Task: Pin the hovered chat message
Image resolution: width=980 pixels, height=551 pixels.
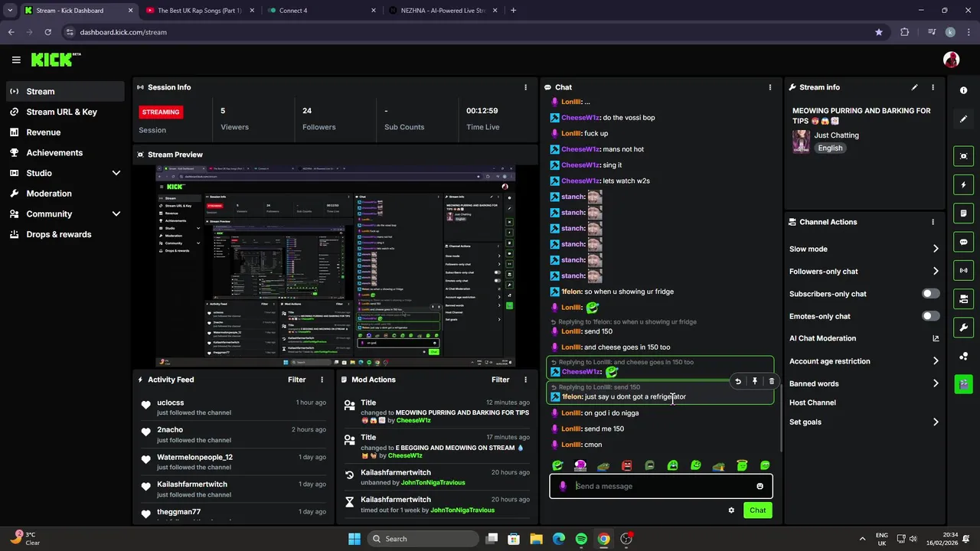Action: [x=755, y=381]
